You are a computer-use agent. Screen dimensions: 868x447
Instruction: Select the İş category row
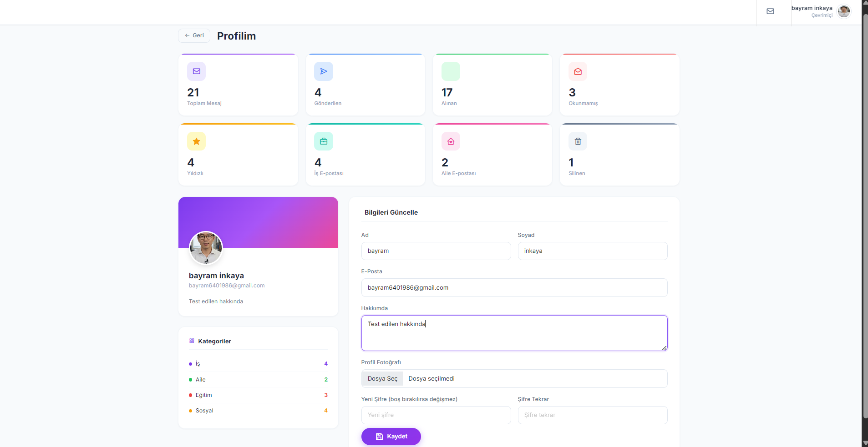coord(258,364)
